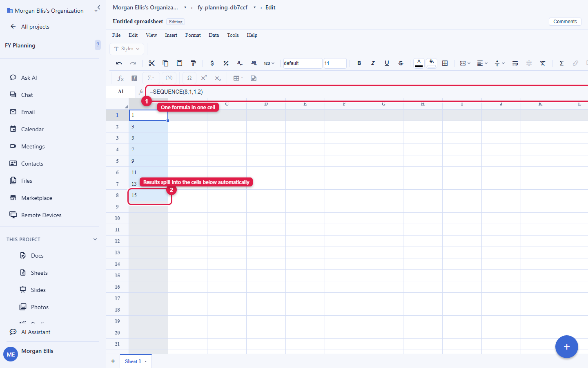This screenshot has height=368, width=588.
Task: Apply superscript formatting
Action: 204,78
